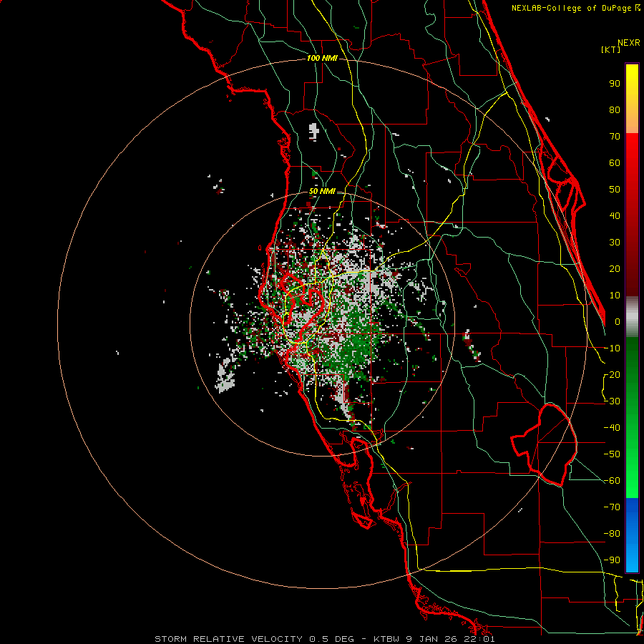Click the NEXR label above the scale

628,42
